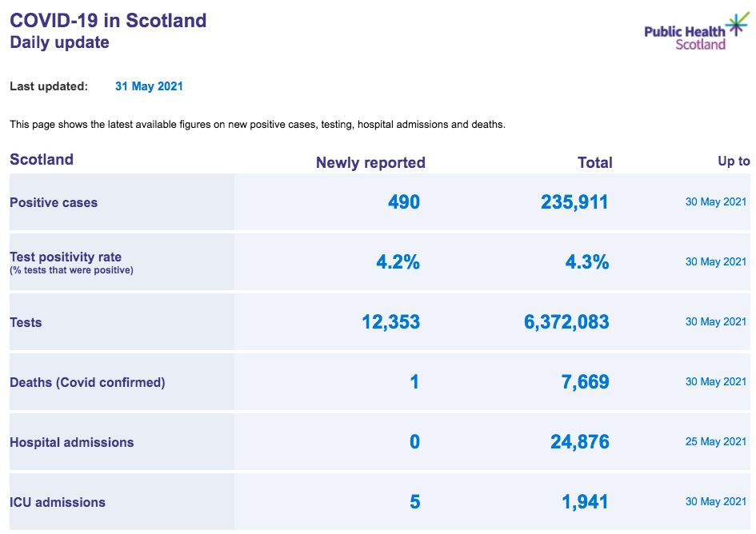The image size is (756, 534).
Task: Click the Newly reported column header
Action: pos(370,163)
